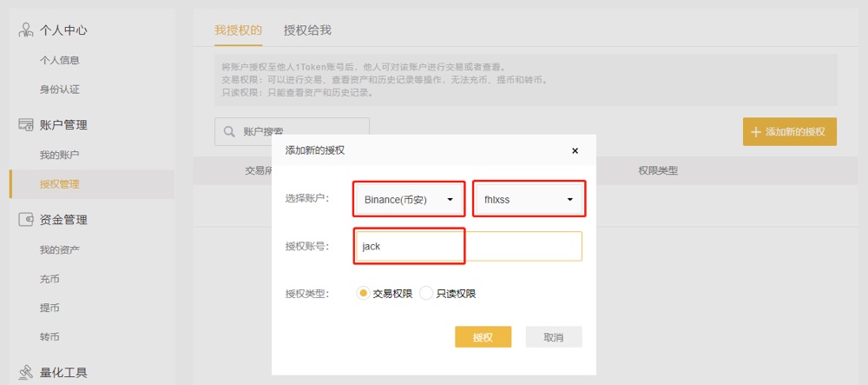Close the 添加新的授权 dialog with X
The image size is (868, 385).
coord(575,150)
